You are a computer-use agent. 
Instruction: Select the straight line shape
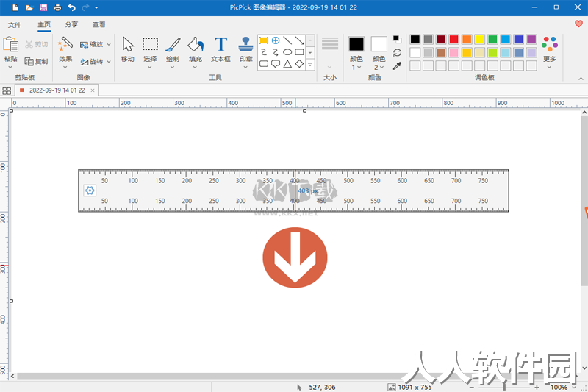pyautogui.click(x=287, y=40)
